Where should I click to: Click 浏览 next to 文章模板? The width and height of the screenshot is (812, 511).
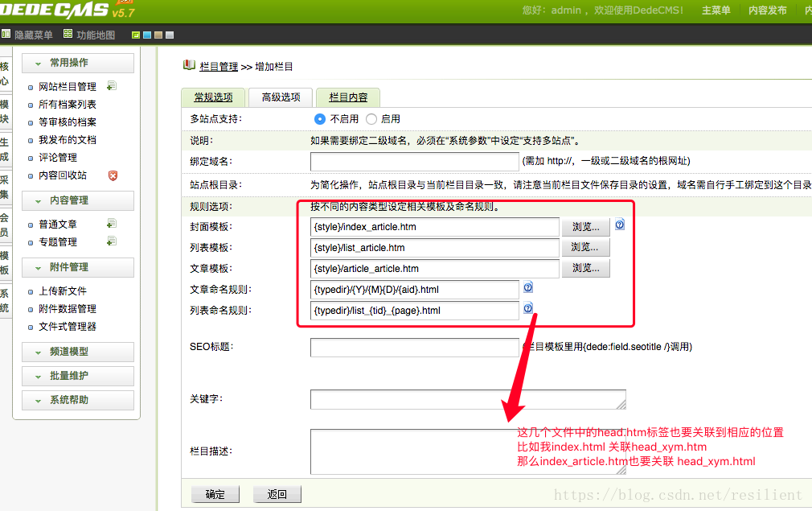click(x=586, y=269)
